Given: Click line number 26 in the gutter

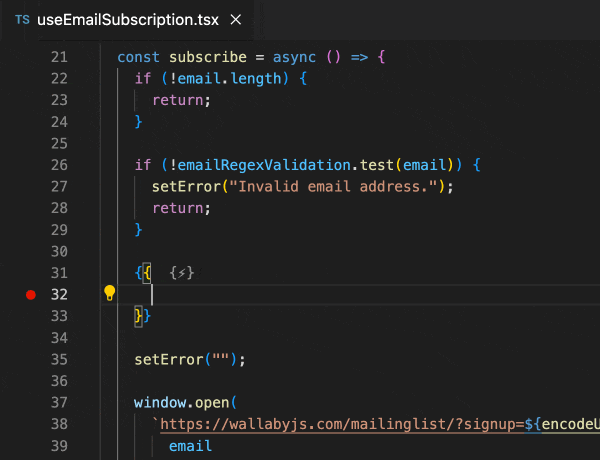Looking at the screenshot, I should [x=58, y=164].
